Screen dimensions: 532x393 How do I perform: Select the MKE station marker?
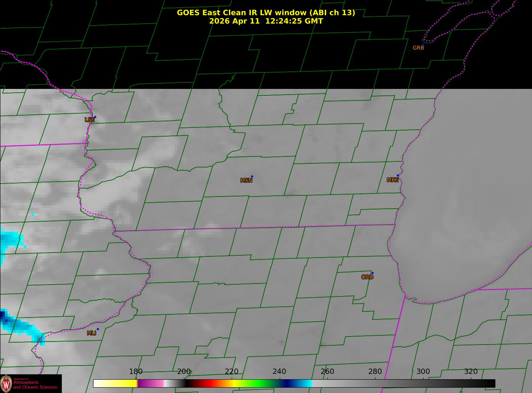[398, 176]
